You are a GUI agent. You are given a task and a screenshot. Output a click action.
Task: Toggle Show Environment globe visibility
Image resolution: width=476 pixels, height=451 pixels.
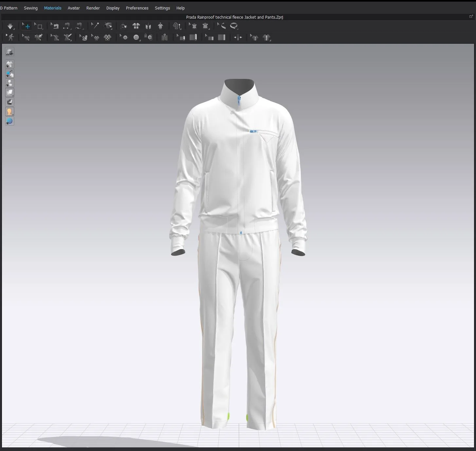click(x=9, y=121)
